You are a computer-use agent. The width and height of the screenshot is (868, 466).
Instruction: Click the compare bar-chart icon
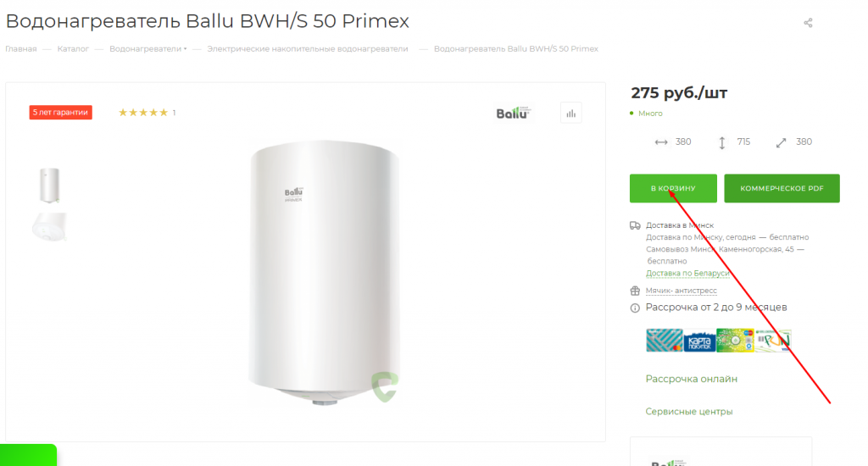pyautogui.click(x=571, y=113)
